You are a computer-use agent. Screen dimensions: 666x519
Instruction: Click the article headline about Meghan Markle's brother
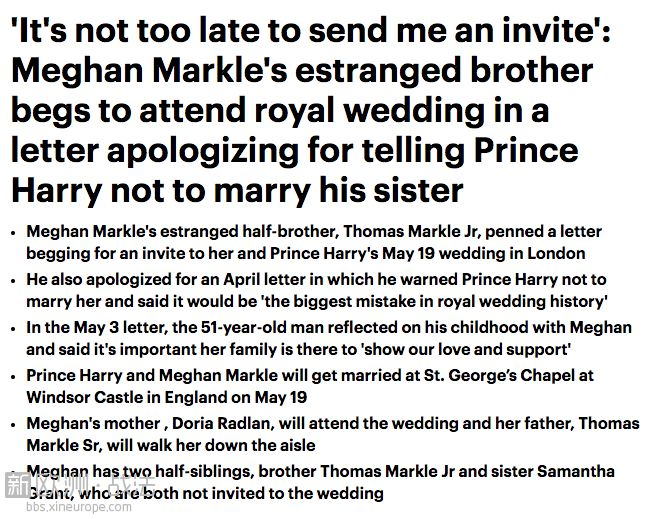300,110
